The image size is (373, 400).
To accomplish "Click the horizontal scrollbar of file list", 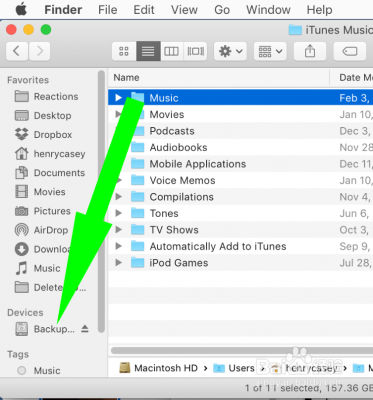I will tap(242, 350).
